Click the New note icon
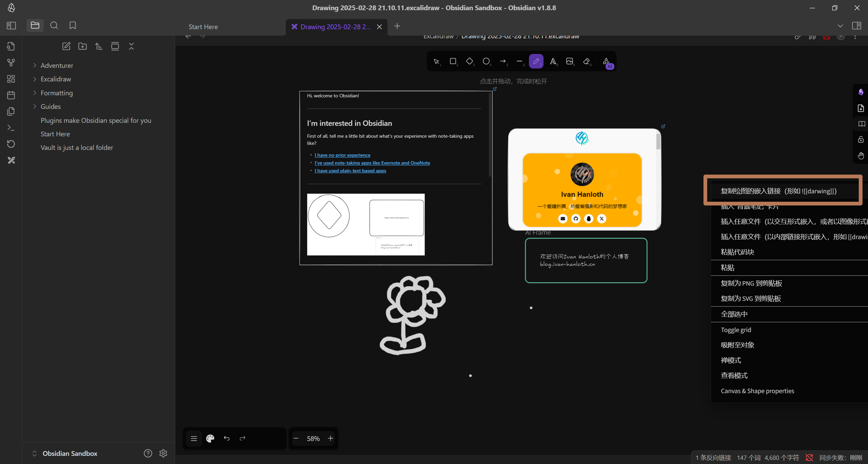This screenshot has width=868, height=464. click(66, 46)
